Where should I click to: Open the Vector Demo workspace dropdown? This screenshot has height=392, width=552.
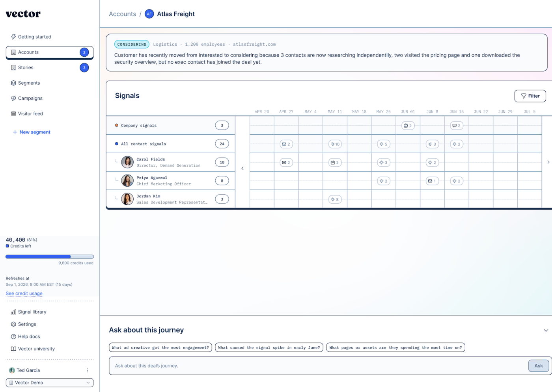point(50,383)
